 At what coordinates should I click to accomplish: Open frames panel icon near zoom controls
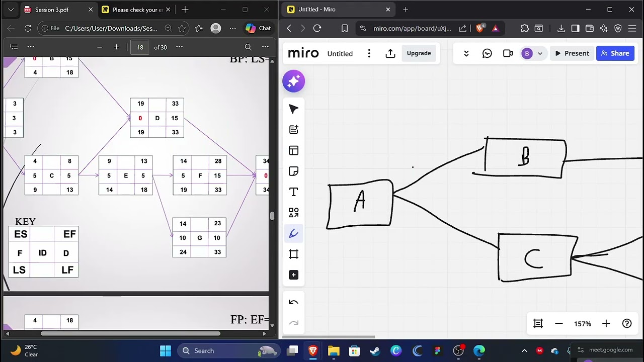click(x=538, y=324)
